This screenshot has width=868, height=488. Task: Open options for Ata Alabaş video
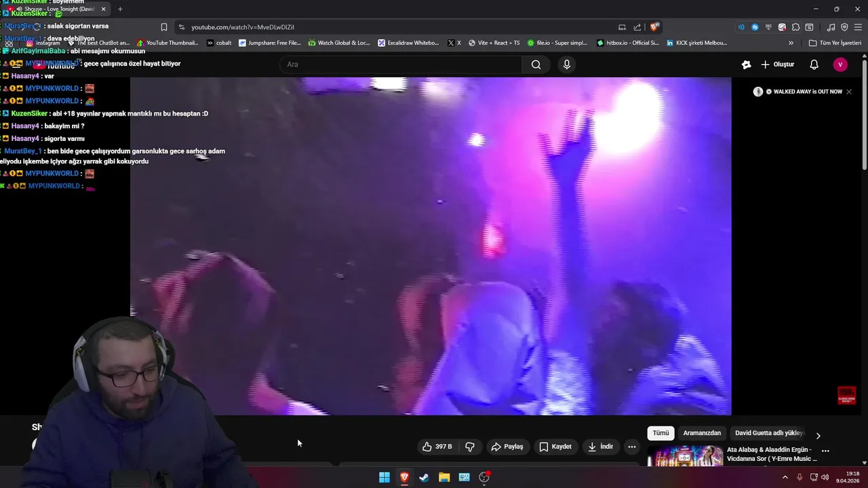click(825, 451)
